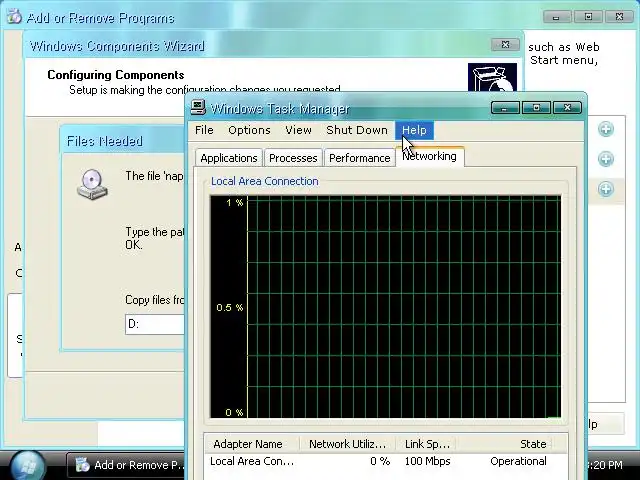Click the 0 % network utilization cell
The height and width of the screenshot is (480, 640).
click(380, 461)
